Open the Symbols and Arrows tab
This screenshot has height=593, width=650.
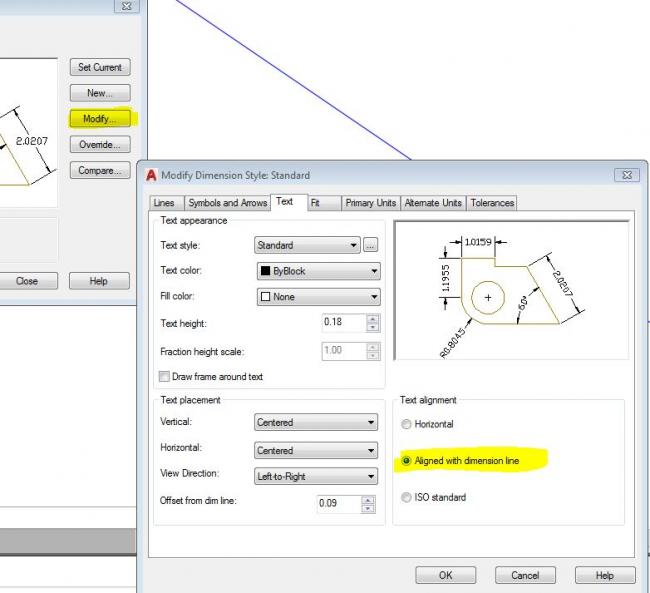[228, 203]
